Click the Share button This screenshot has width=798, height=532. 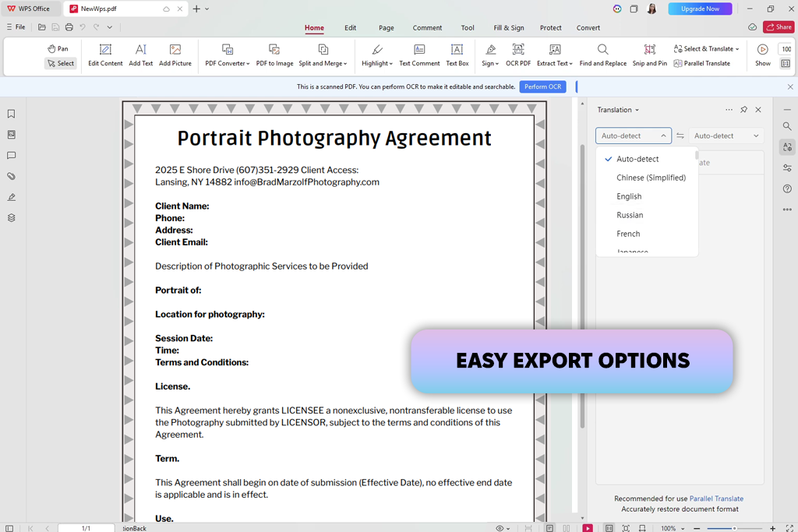click(779, 27)
